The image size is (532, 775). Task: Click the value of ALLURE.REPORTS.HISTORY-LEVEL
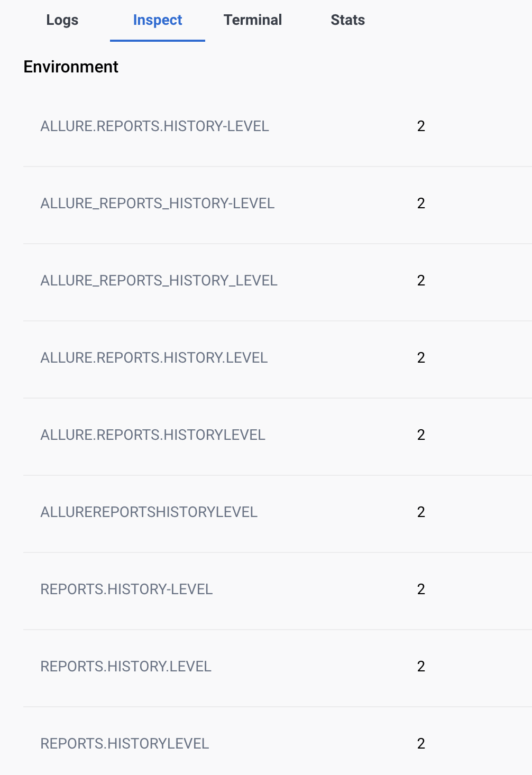coord(421,126)
